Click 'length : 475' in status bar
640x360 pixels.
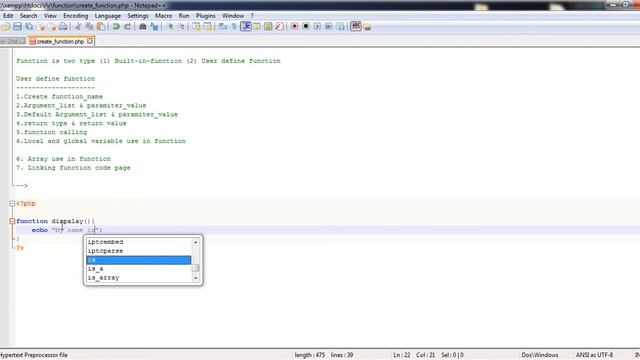310,355
